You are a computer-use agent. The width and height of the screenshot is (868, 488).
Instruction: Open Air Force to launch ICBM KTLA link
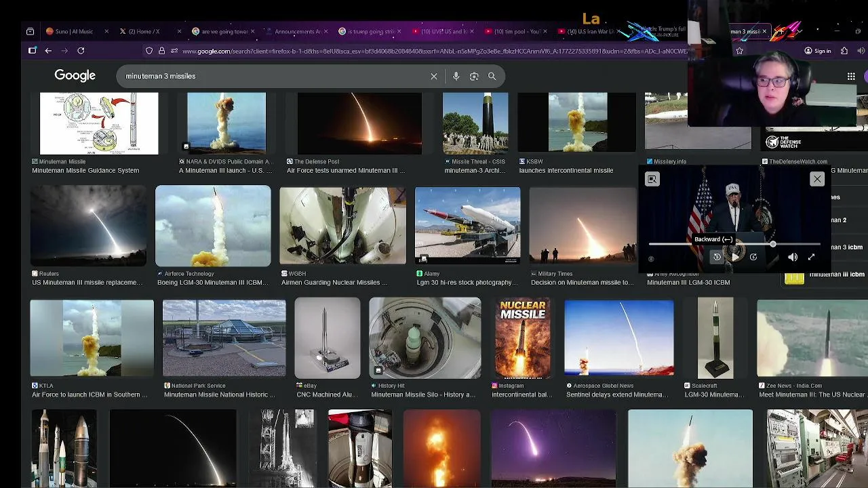(x=90, y=394)
